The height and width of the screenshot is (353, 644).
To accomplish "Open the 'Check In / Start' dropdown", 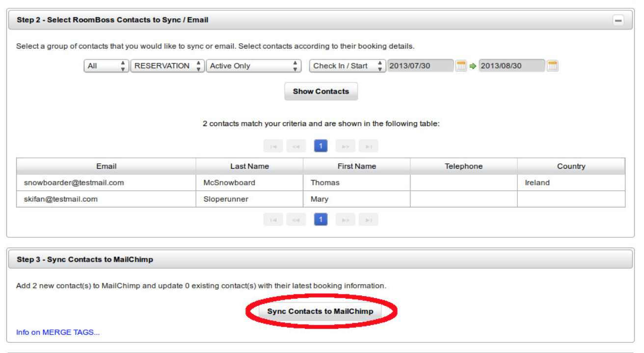I will [347, 66].
